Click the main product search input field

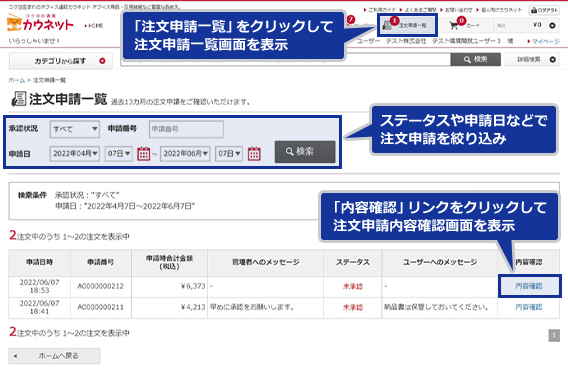[x=285, y=59]
